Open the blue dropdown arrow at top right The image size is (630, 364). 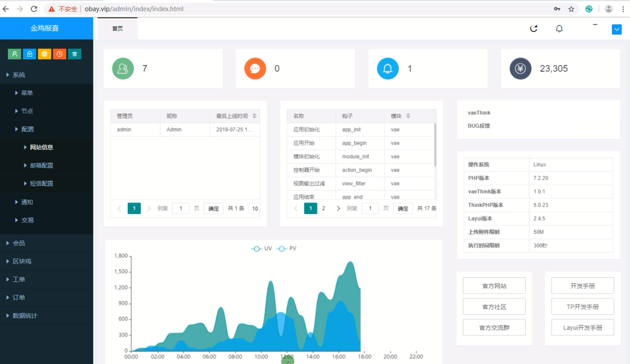(616, 29)
